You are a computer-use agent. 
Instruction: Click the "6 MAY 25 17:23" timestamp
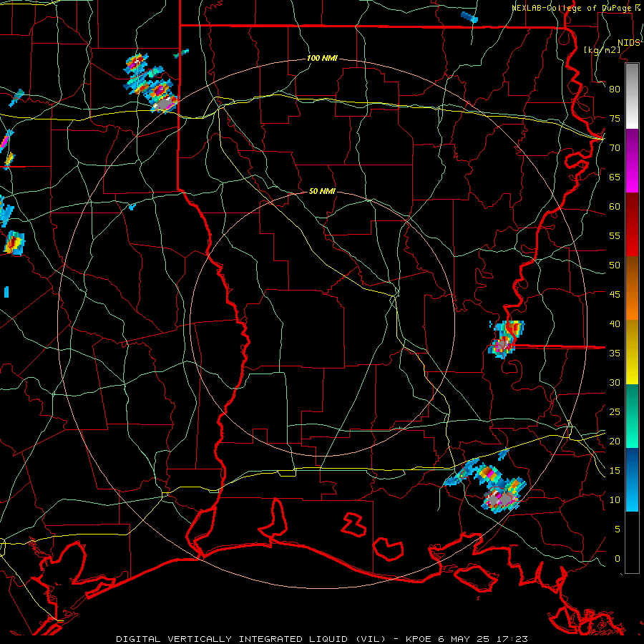point(483,639)
